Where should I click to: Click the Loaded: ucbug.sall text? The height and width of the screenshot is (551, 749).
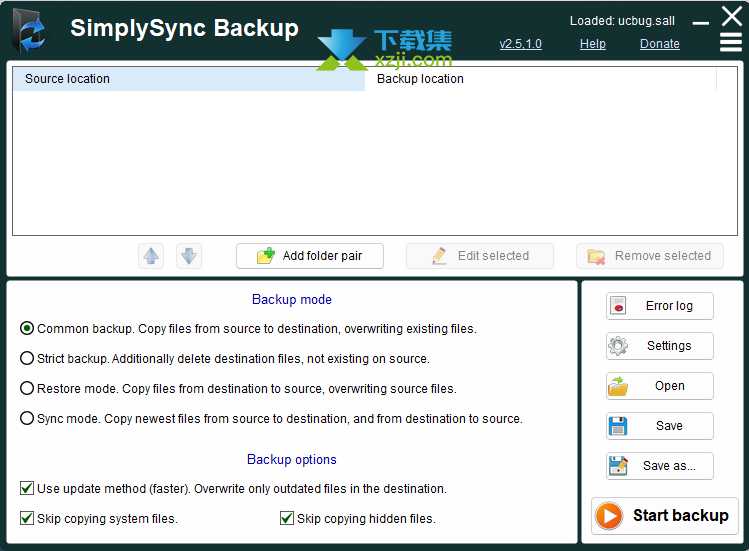pos(622,21)
